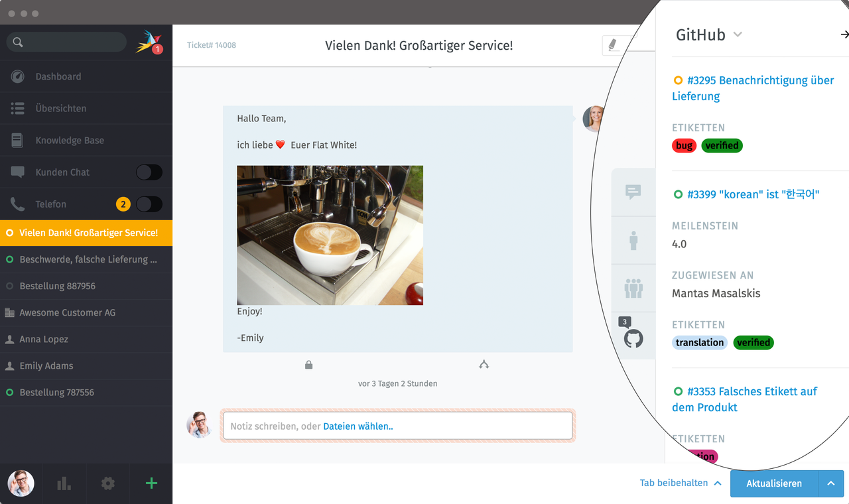Open the customer info panel (person icon)
Screen dimensions: 849x504
pyautogui.click(x=633, y=240)
